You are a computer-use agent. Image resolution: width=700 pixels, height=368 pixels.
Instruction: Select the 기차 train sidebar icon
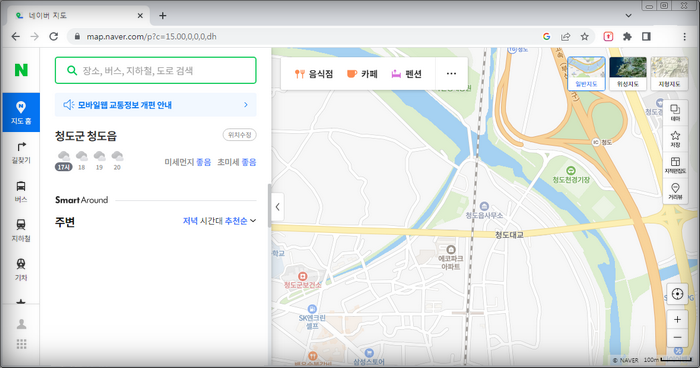tap(21, 270)
